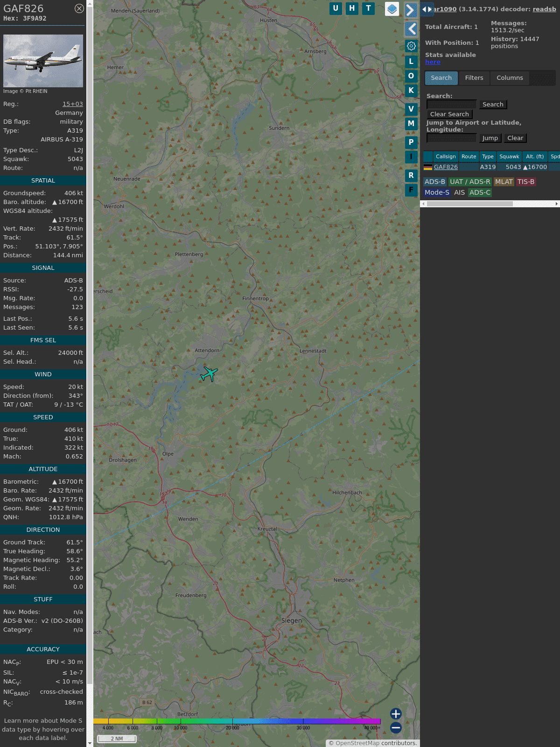The height and width of the screenshot is (747, 560).
Task: Focus the Jump to Airport input field
Action: pyautogui.click(x=451, y=138)
